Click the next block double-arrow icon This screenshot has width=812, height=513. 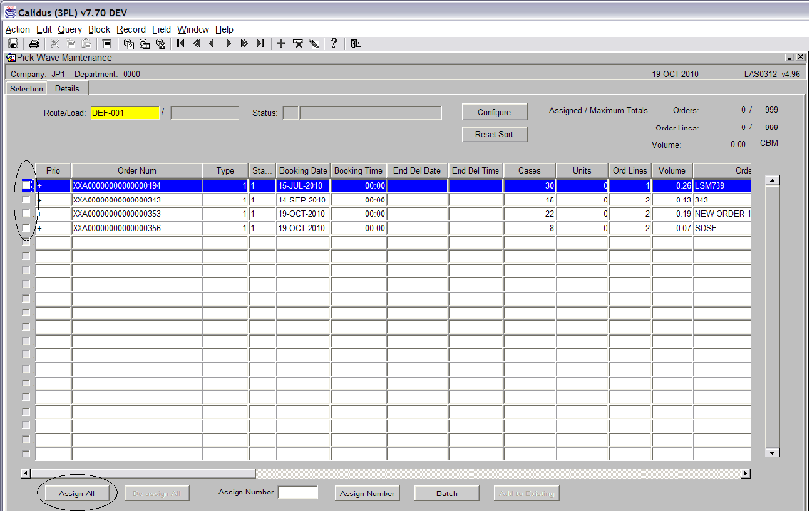(x=244, y=43)
